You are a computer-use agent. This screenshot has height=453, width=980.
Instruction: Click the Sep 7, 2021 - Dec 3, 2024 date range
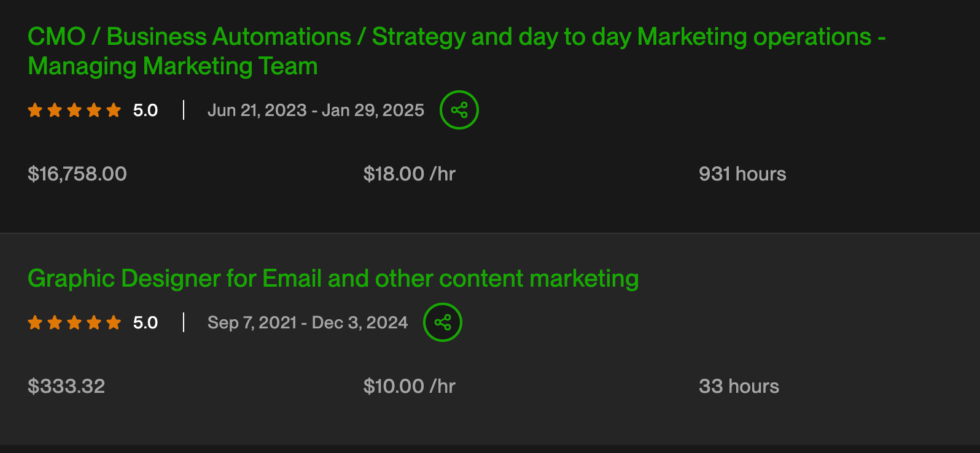point(307,323)
